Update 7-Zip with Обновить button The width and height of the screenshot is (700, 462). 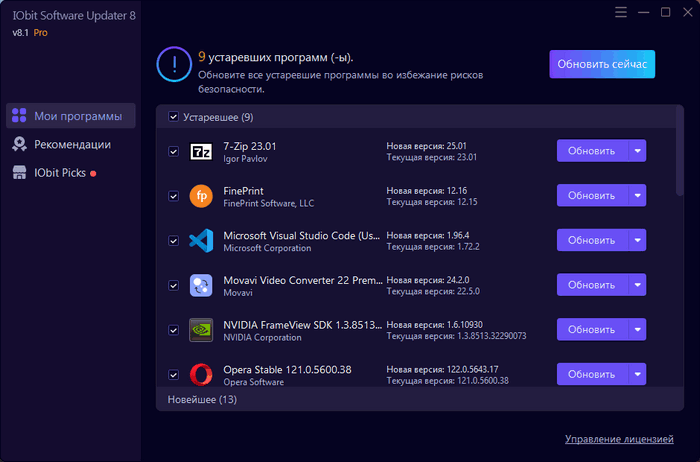point(592,151)
